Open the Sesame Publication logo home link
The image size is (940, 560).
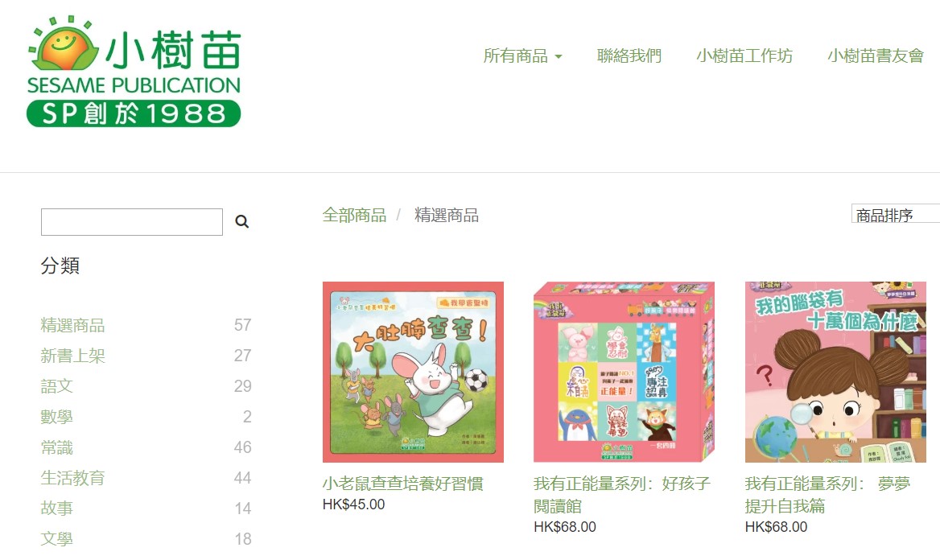pos(134,72)
